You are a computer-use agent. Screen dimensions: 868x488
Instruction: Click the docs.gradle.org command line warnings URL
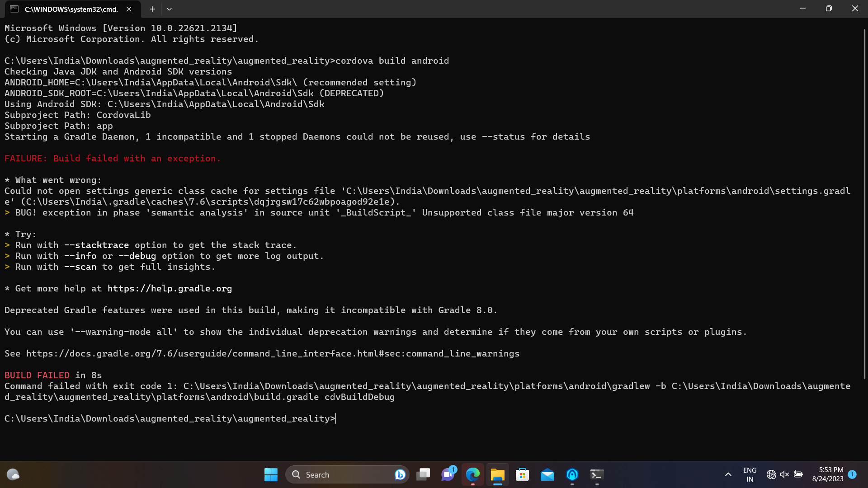[273, 354]
